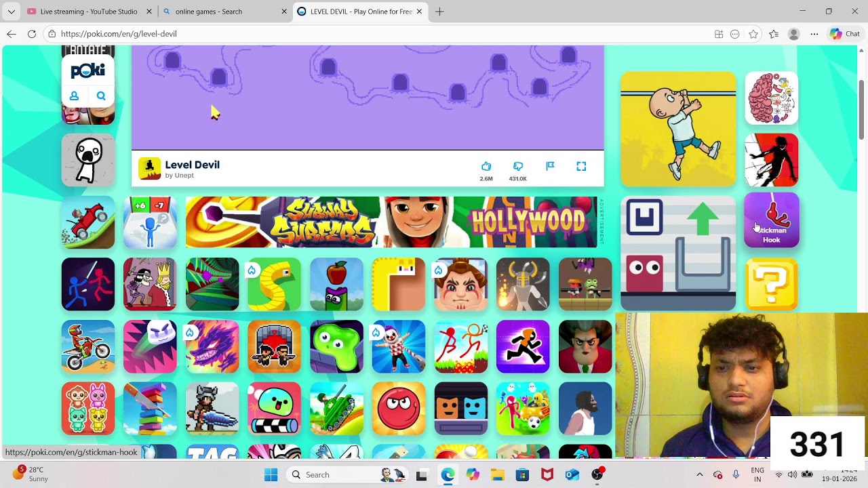Switch to Live streaming YouTube Studio tab
The image size is (868, 488).
click(89, 12)
